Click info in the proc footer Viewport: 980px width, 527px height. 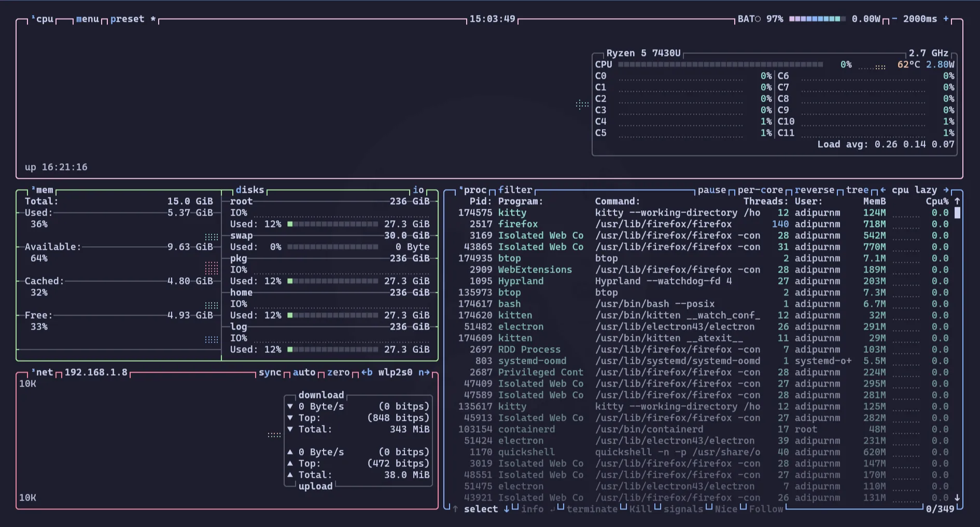[532, 509]
